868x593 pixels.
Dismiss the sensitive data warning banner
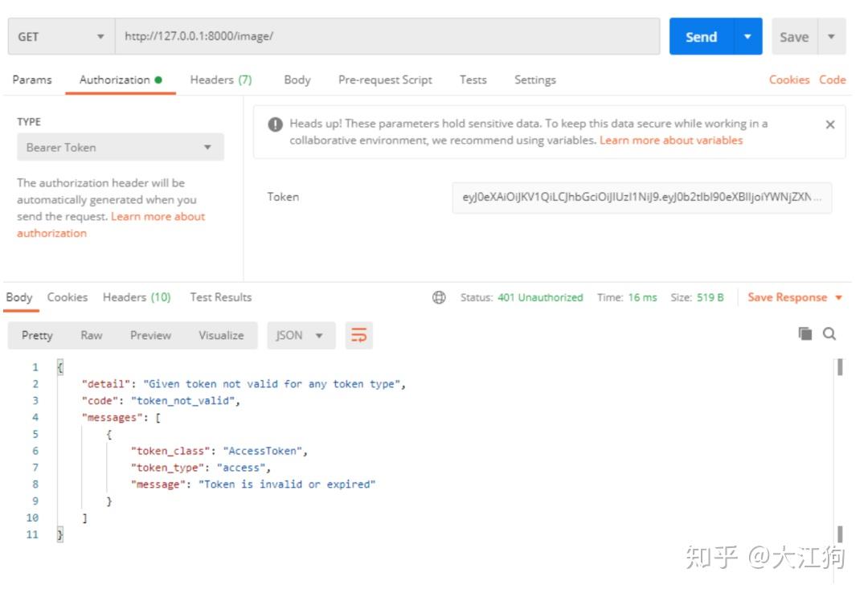830,124
